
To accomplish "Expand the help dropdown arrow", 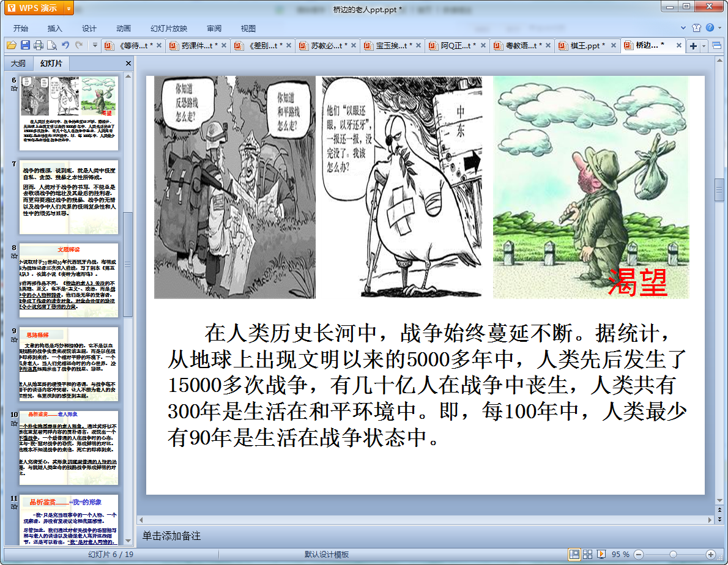I will (719, 28).
